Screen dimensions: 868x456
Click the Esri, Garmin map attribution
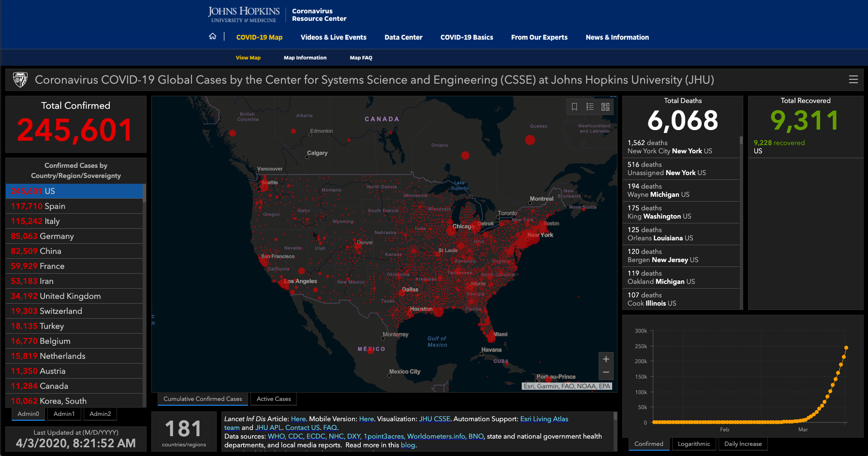(x=567, y=386)
